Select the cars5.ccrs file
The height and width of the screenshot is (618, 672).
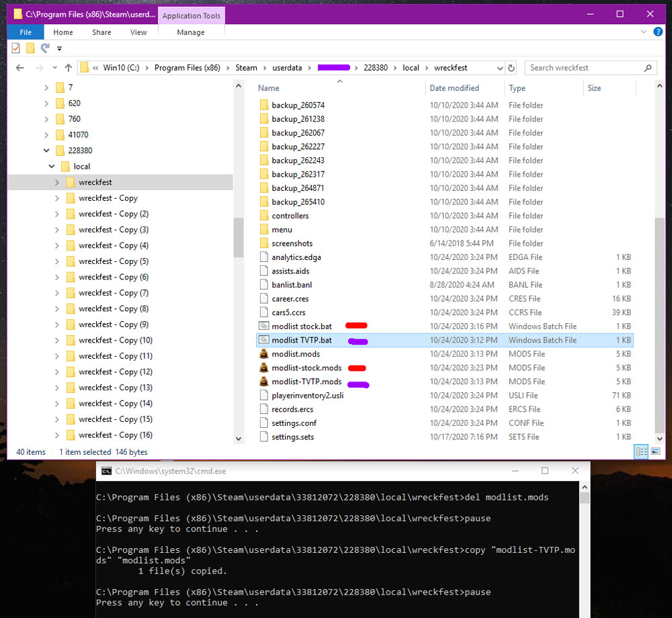click(288, 312)
